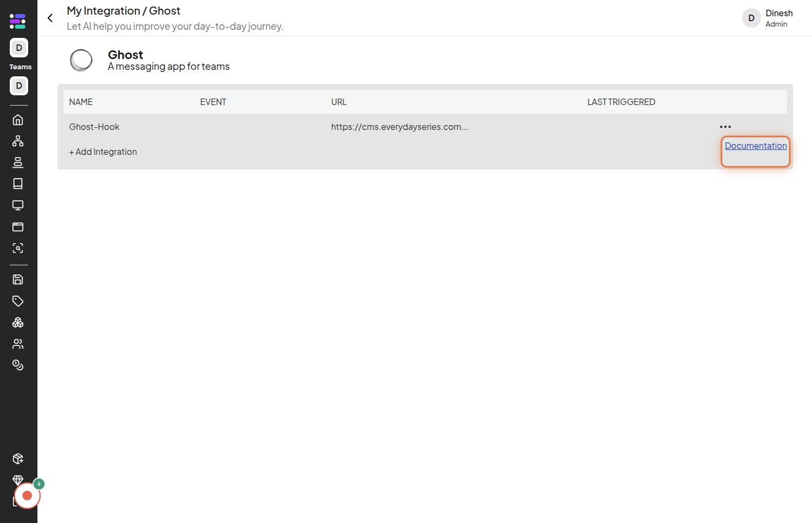812x523 pixels.
Task: Click the stacked layers sidebar icon
Action: (x=18, y=162)
